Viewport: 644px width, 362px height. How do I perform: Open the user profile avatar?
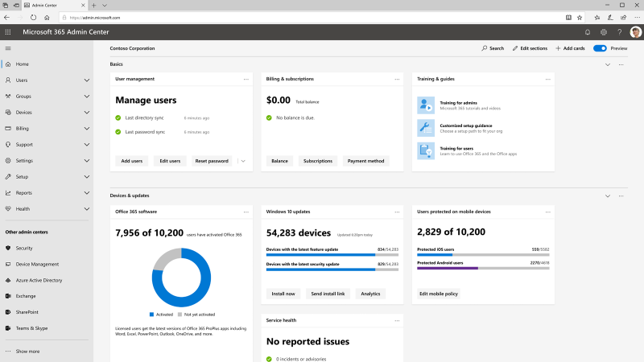(635, 32)
